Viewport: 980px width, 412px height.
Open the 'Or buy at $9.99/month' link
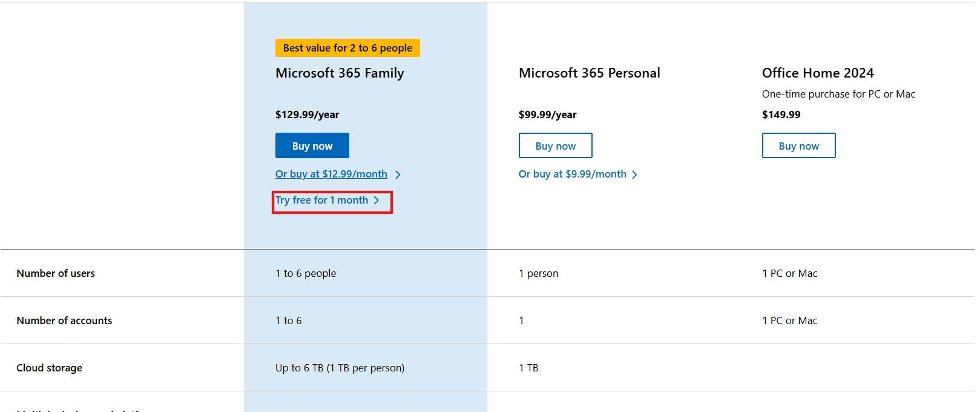tap(572, 174)
